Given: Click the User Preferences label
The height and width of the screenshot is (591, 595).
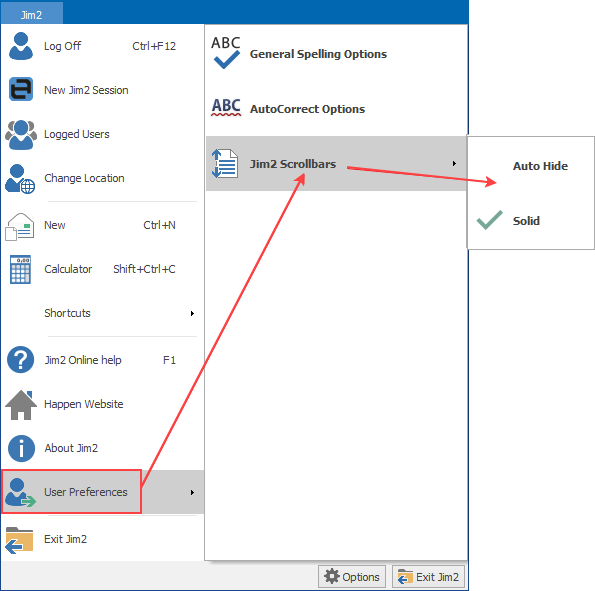Looking at the screenshot, I should 86,492.
